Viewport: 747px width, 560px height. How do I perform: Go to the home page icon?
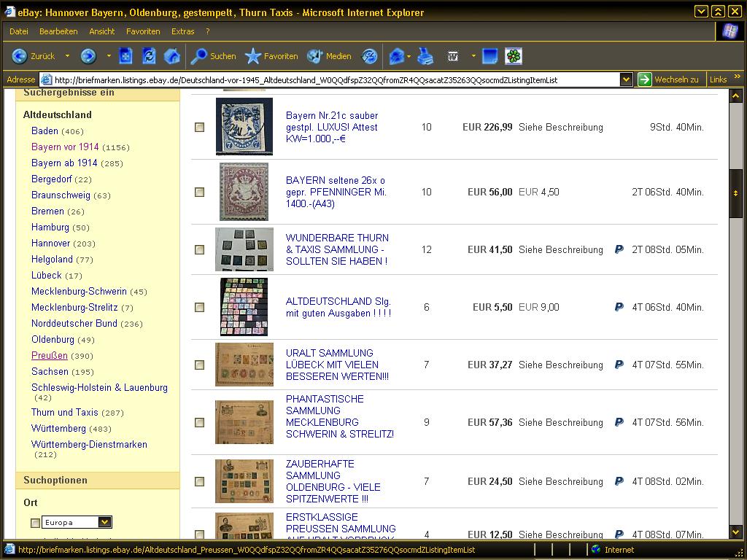tap(172, 56)
